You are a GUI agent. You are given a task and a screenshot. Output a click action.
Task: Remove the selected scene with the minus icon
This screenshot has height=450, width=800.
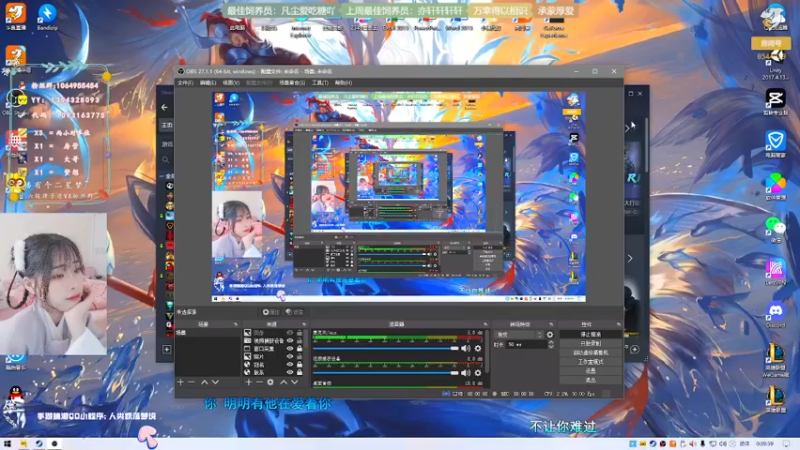point(191,382)
